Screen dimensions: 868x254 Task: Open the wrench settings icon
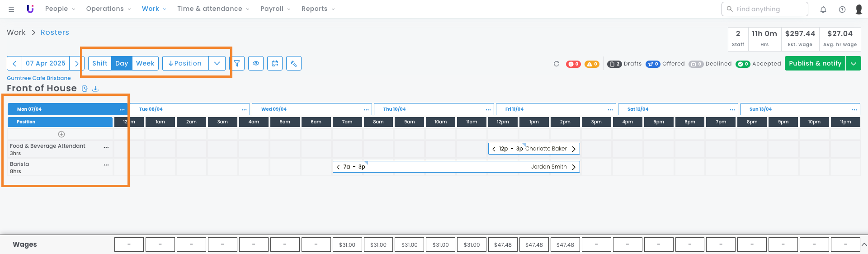tap(294, 63)
